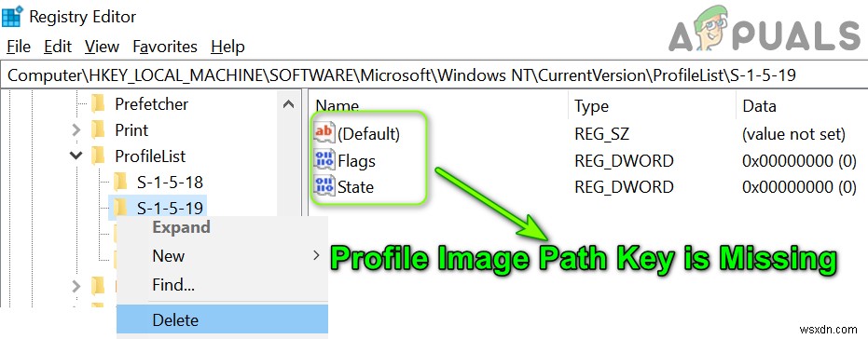Select the S-1-5-18 key

(x=170, y=182)
